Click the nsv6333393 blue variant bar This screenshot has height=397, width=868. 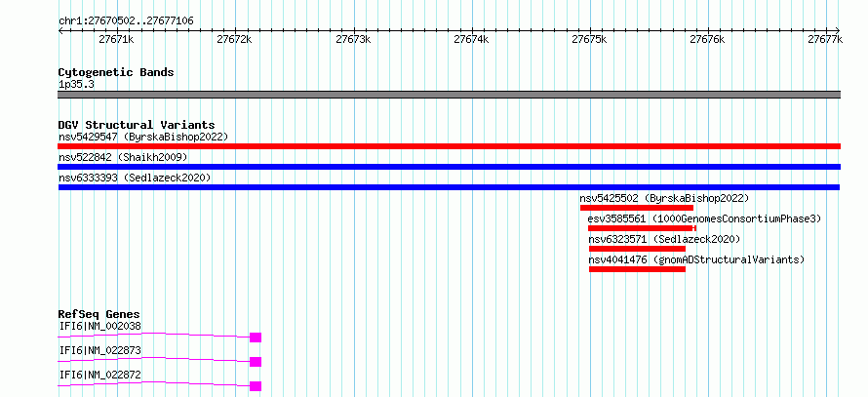coord(449,187)
